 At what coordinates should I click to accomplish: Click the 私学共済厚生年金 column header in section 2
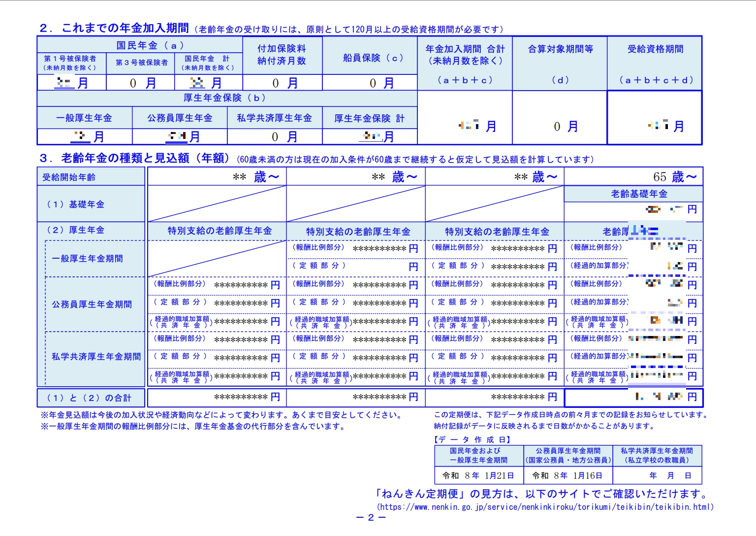pos(274,118)
